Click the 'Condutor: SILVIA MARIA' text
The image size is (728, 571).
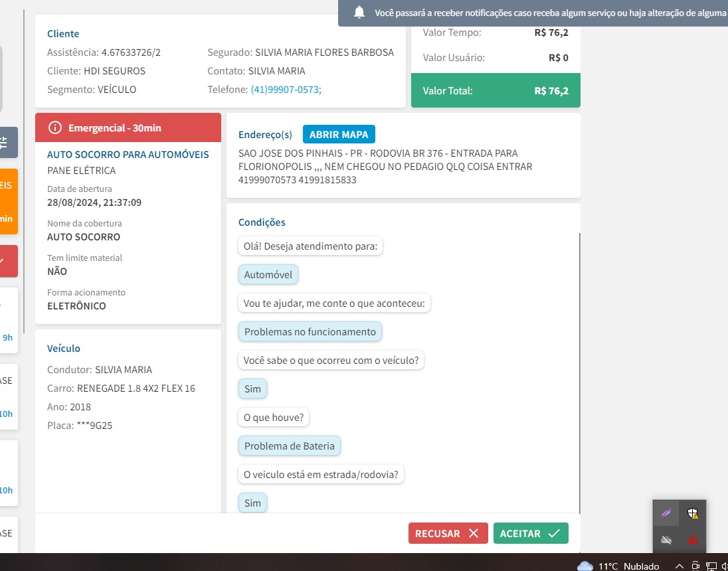(x=100, y=370)
